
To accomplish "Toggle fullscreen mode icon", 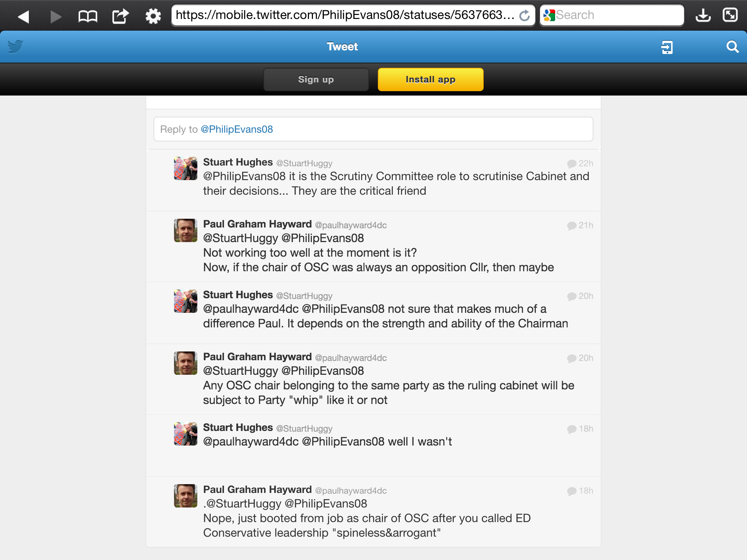I will tap(730, 15).
